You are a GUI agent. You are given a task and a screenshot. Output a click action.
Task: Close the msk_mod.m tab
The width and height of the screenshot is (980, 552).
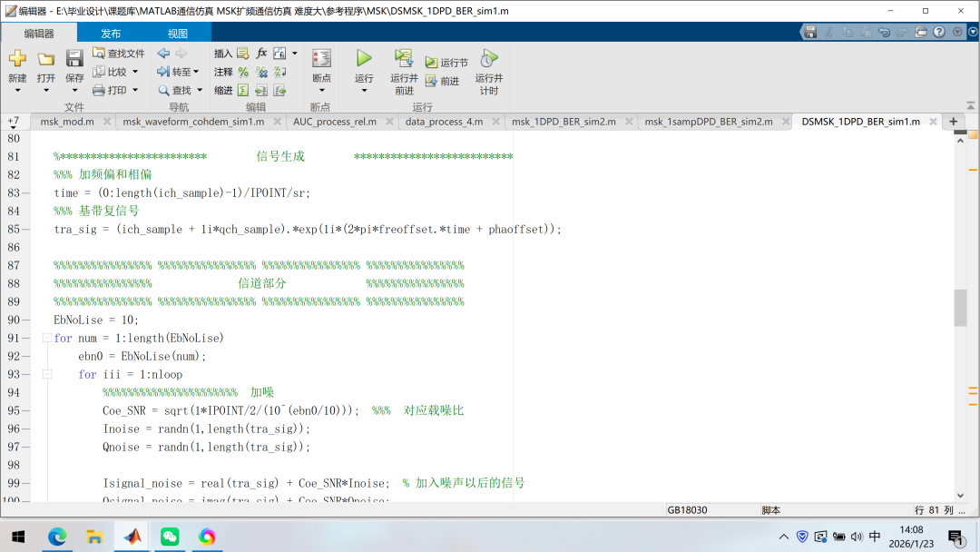click(107, 122)
